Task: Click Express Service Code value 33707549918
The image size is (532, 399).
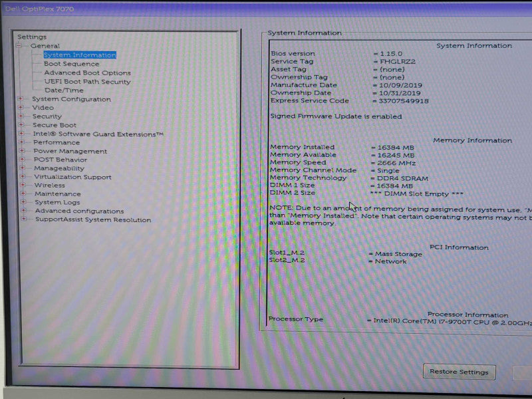Action: pyautogui.click(x=404, y=101)
